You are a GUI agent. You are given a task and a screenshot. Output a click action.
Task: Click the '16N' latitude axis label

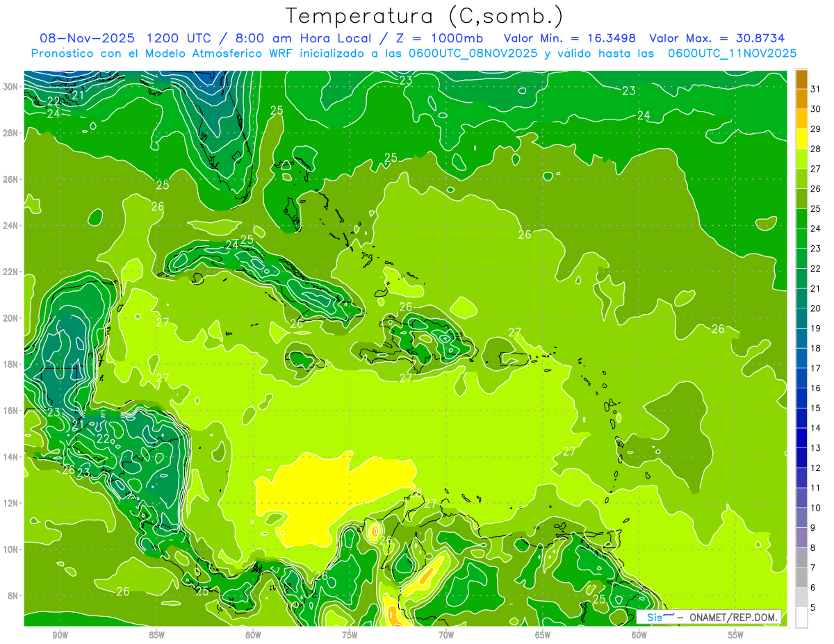pyautogui.click(x=11, y=411)
